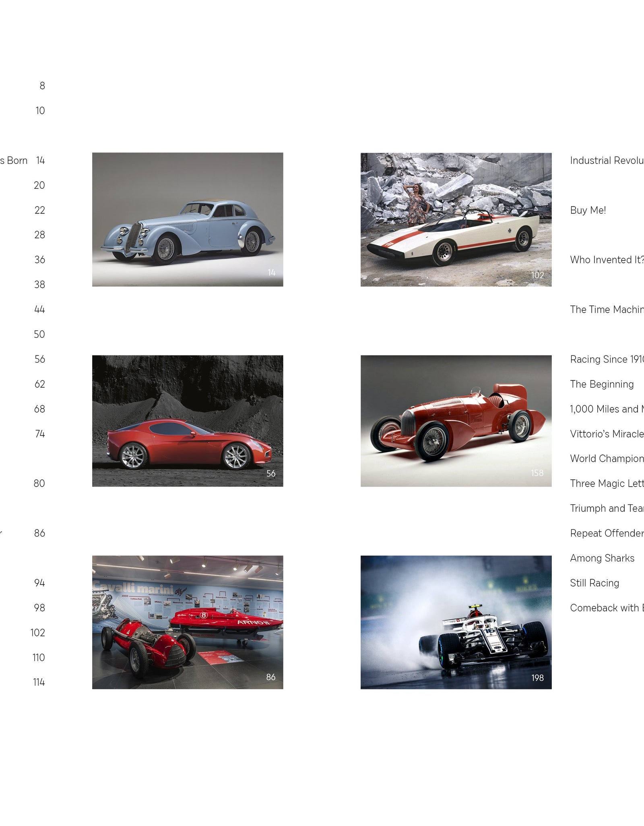Open the museum racing boat photo labeled 86
Screen dimensions: 644x826
tap(188, 622)
